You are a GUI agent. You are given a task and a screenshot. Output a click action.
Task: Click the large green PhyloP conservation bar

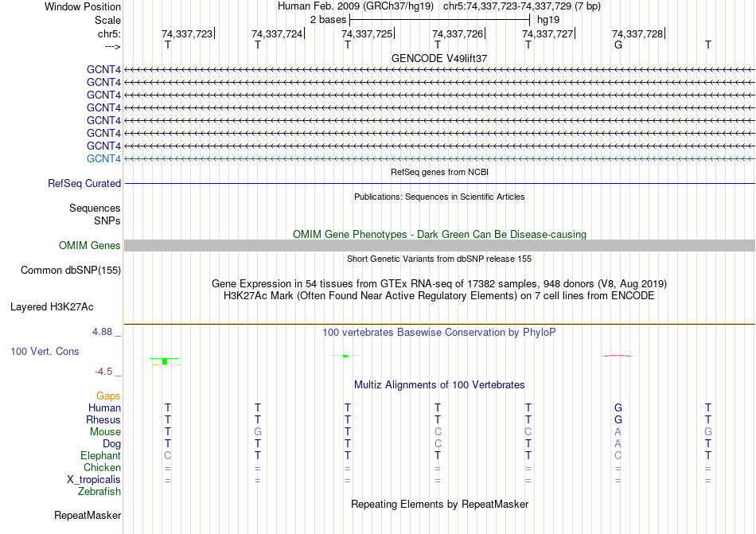coord(165,361)
